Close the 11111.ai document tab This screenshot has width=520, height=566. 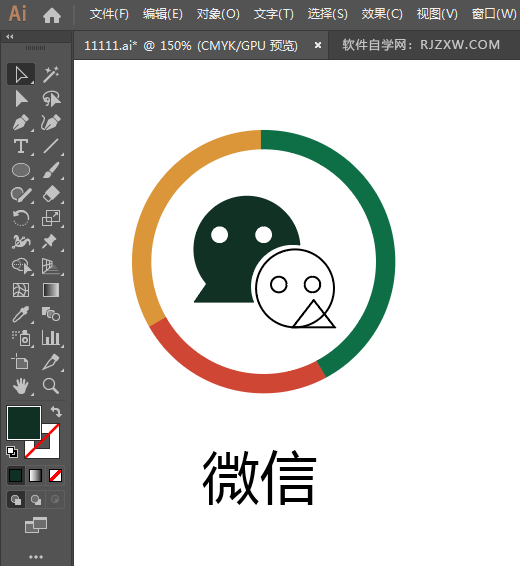(318, 45)
